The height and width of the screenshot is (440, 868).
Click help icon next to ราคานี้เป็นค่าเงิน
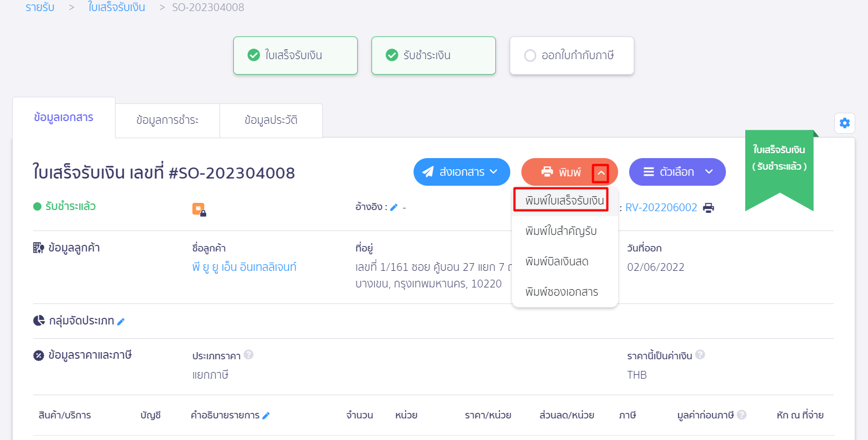coord(700,355)
